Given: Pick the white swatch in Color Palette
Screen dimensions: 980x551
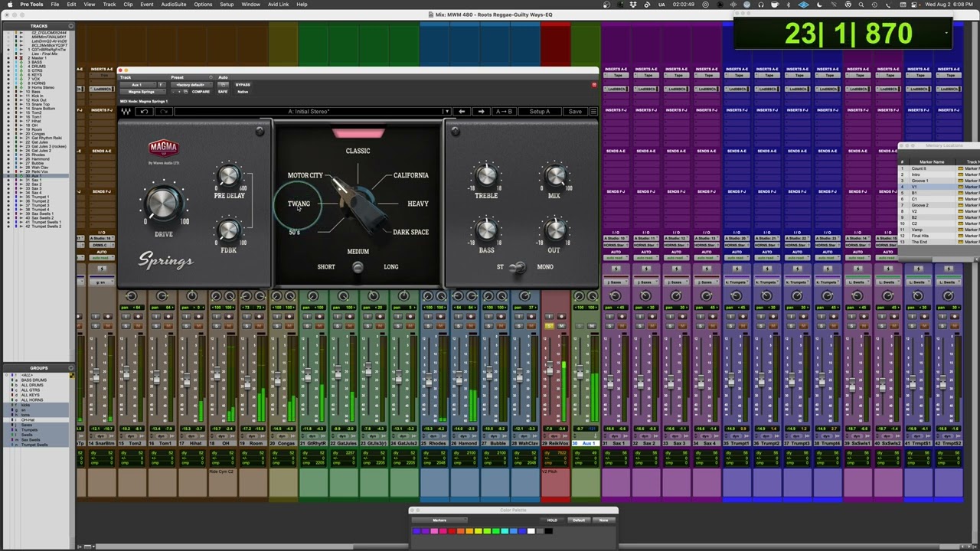Looking at the screenshot, I should [x=531, y=531].
